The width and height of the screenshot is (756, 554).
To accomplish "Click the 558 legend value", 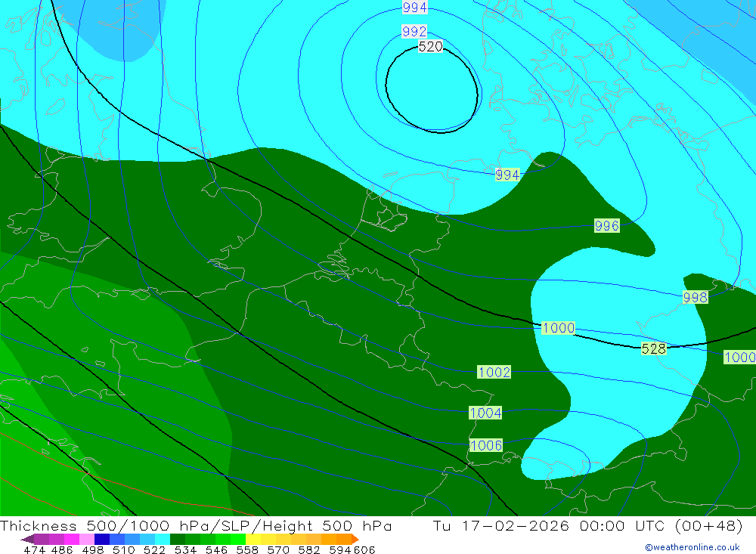I will [247, 549].
